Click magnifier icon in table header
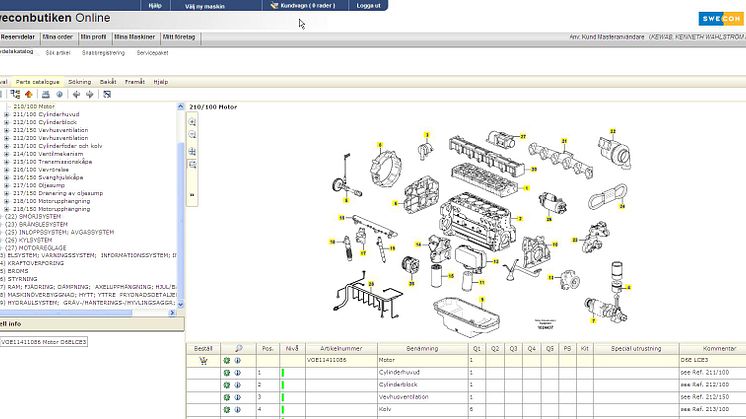The width and height of the screenshot is (746, 419). tap(238, 349)
